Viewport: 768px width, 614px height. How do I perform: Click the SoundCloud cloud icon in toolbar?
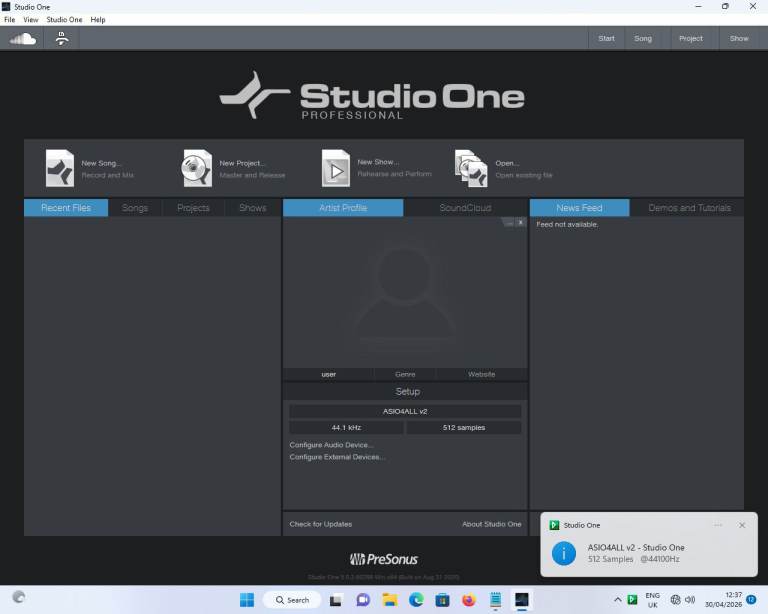click(22, 39)
